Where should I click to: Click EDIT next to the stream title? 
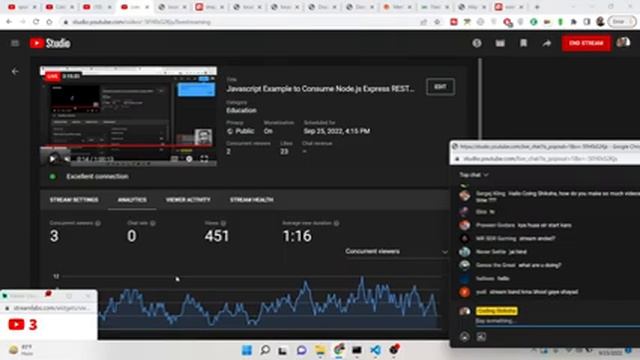[x=440, y=87]
